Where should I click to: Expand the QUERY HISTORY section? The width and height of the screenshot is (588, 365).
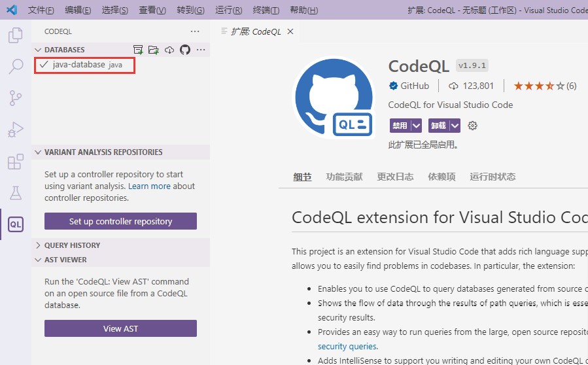click(38, 245)
